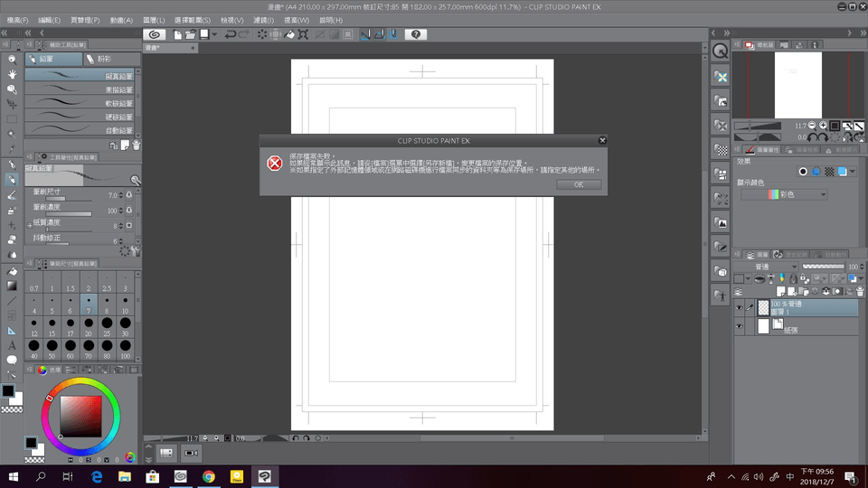Select the 素描鉛筆 sub tool
Viewport: 868px width, 488px height.
(80, 89)
